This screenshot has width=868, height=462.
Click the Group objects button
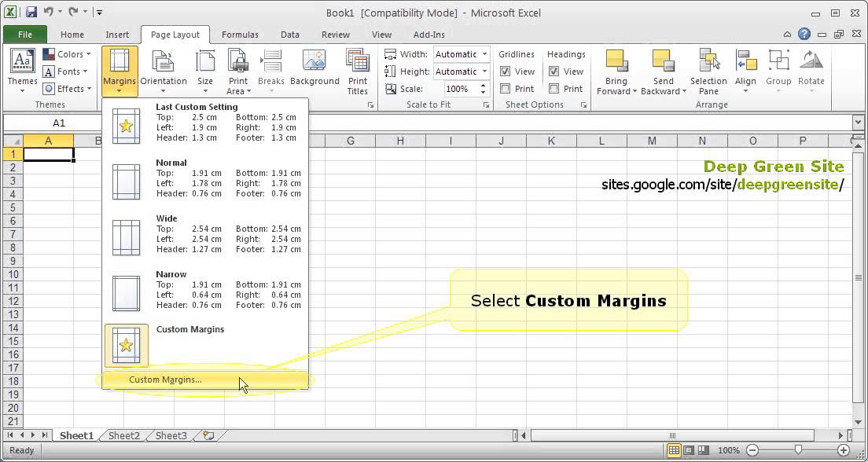tap(778, 71)
